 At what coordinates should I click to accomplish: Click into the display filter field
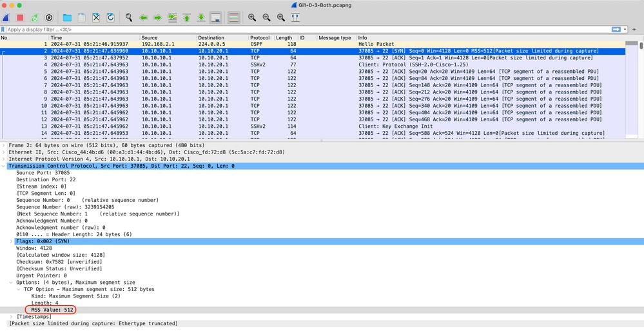click(308, 30)
